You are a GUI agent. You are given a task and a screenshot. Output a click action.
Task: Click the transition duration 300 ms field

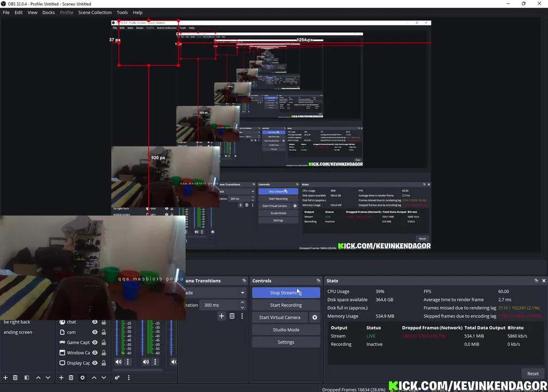coord(218,305)
